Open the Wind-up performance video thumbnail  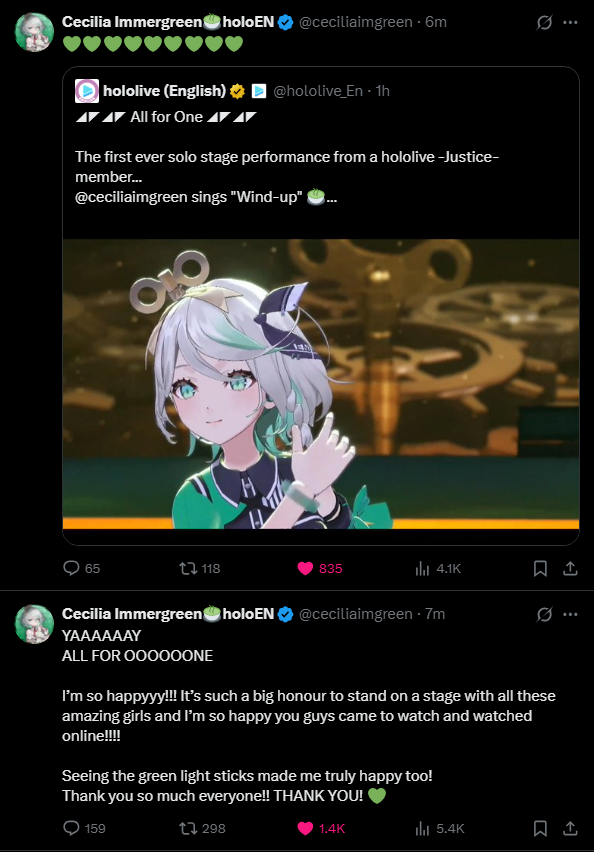click(x=321, y=384)
